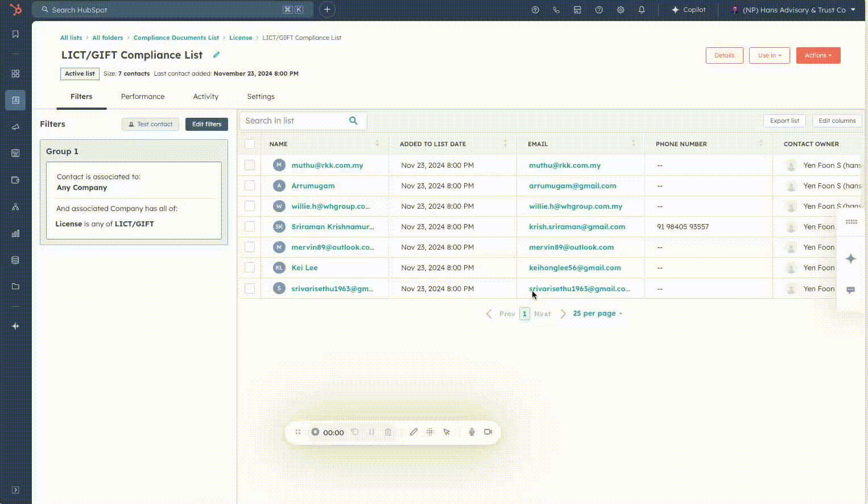Select the checkbox for Arrumugam
This screenshot has height=504, width=868.
(x=250, y=186)
